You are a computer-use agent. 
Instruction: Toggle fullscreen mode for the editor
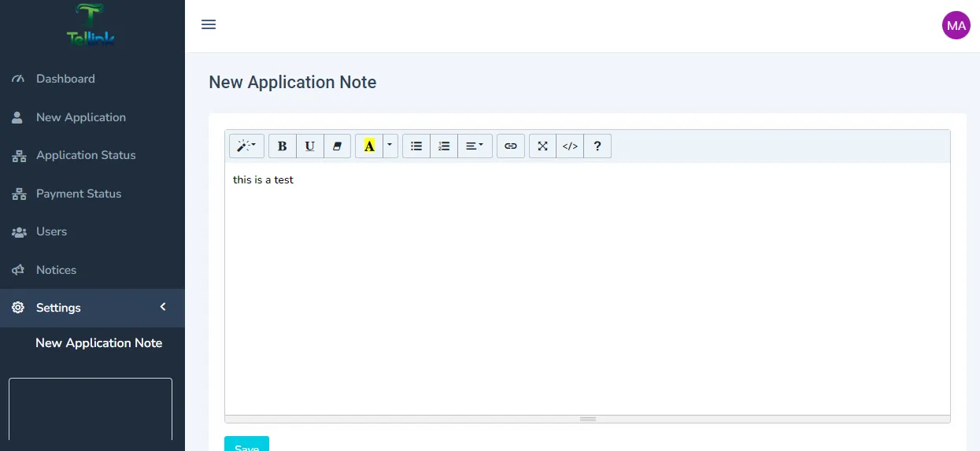tap(543, 146)
